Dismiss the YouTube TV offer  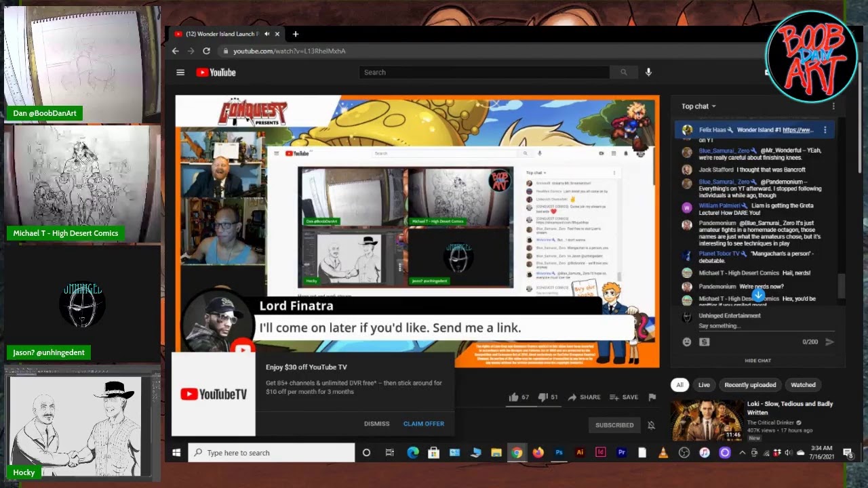(x=376, y=424)
